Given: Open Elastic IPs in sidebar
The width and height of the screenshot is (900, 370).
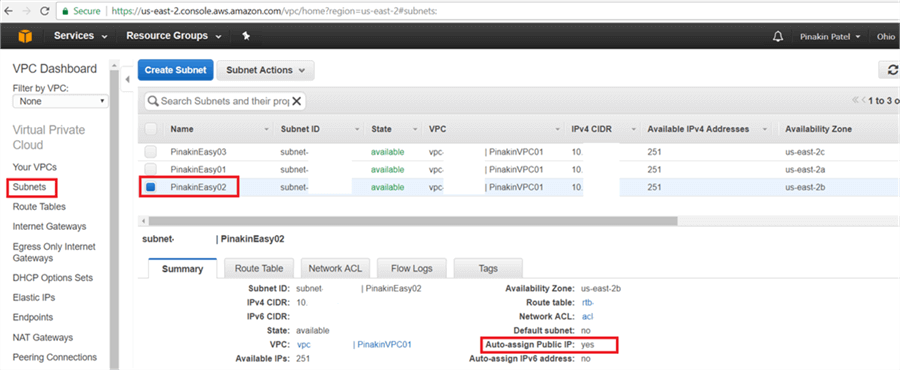Looking at the screenshot, I should click(34, 298).
